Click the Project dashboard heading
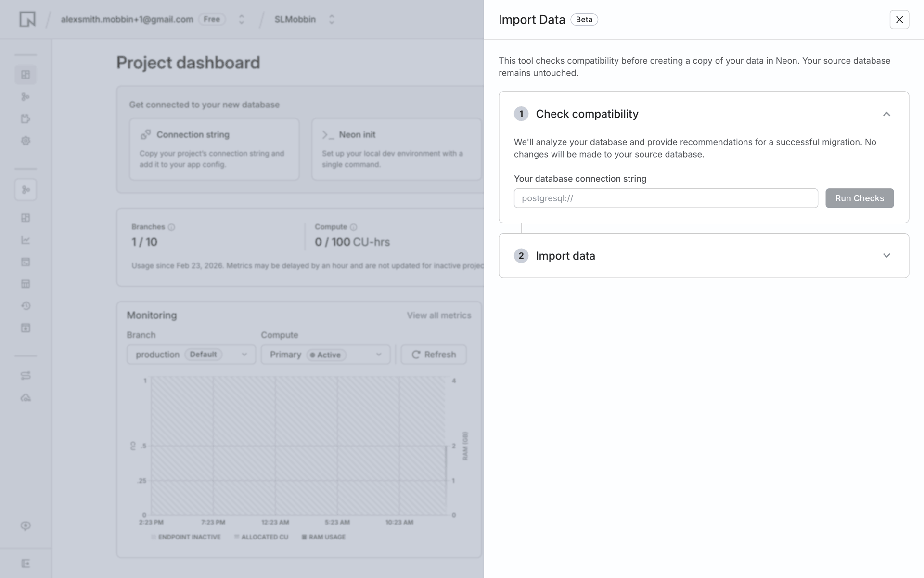Image resolution: width=924 pixels, height=578 pixels. (x=188, y=63)
